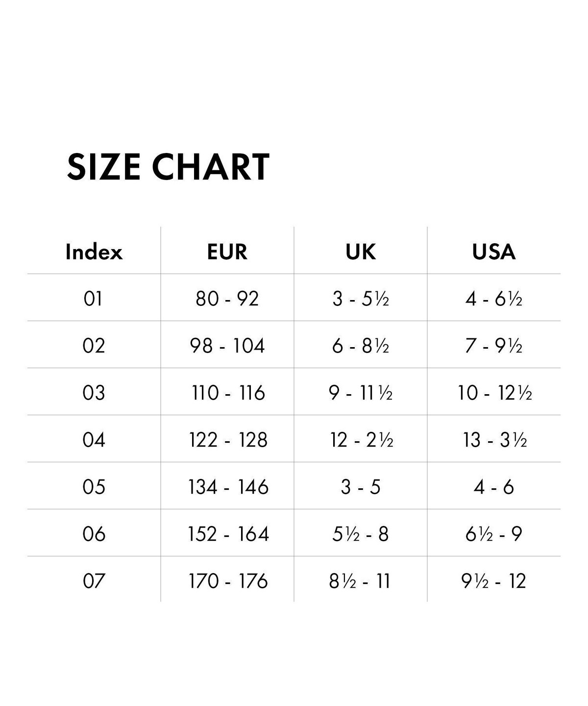588x706 pixels.
Task: Select EUR size 134 - 146 cell
Action: point(227,487)
